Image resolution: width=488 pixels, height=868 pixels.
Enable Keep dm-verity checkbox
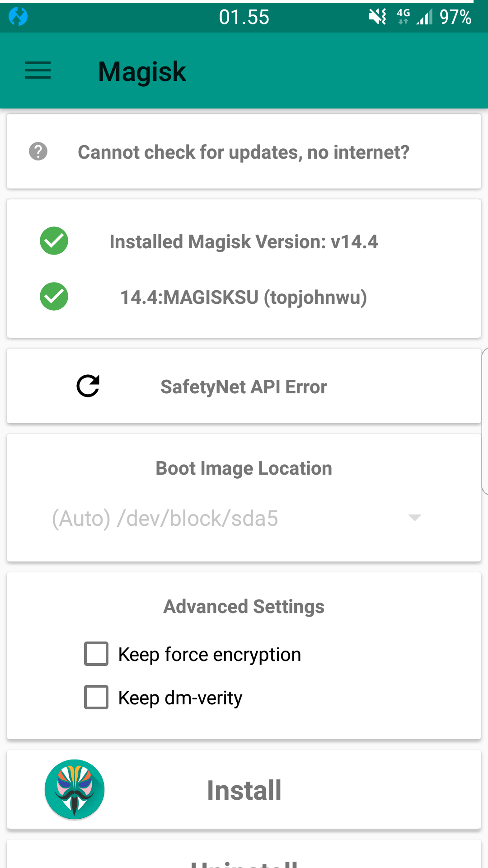(96, 697)
